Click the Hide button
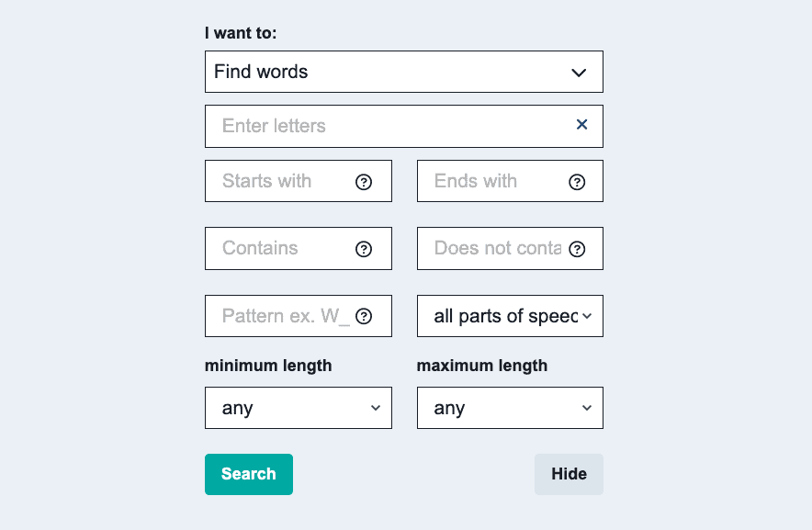812x530 pixels. [x=569, y=474]
